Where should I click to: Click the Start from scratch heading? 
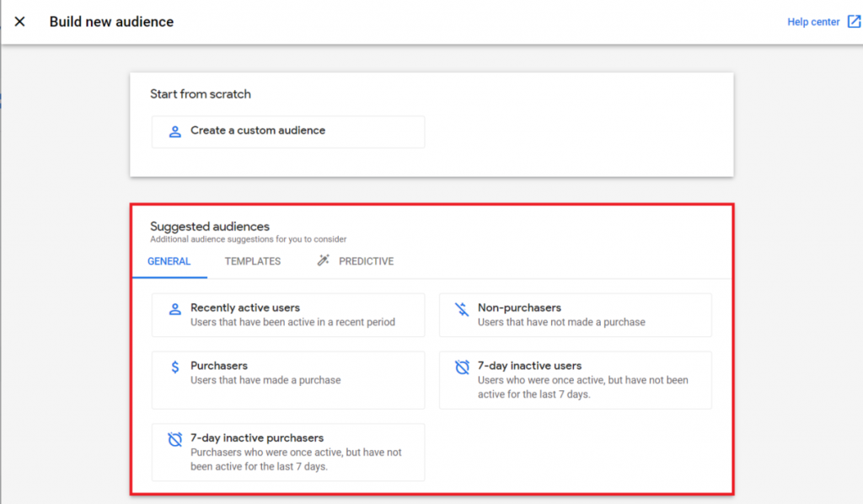[201, 94]
